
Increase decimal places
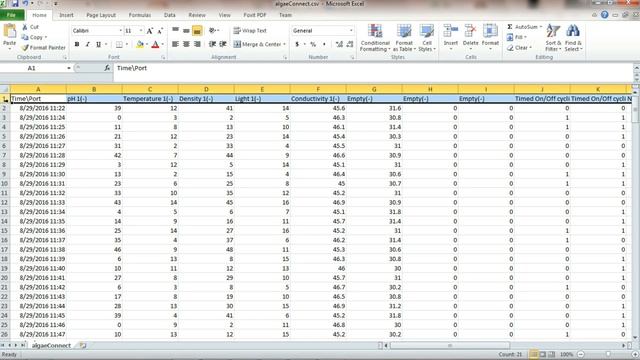point(339,44)
